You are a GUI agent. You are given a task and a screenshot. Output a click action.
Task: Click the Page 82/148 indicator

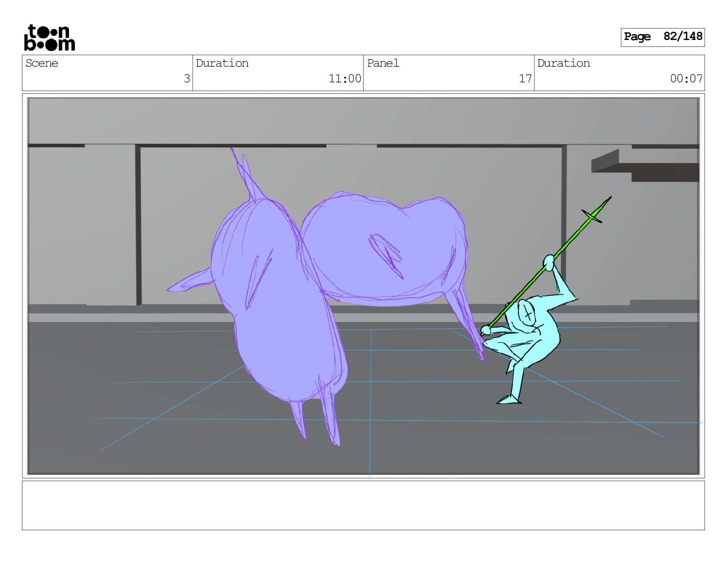pos(662,37)
